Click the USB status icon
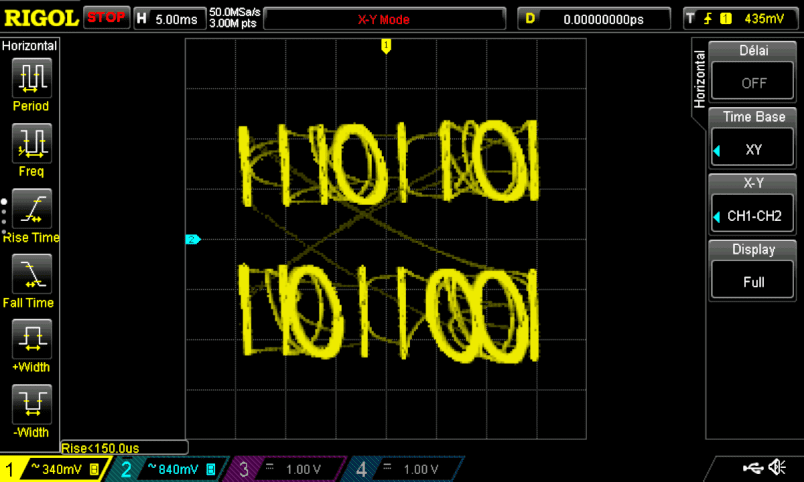Image resolution: width=804 pixels, height=482 pixels. pos(757,468)
